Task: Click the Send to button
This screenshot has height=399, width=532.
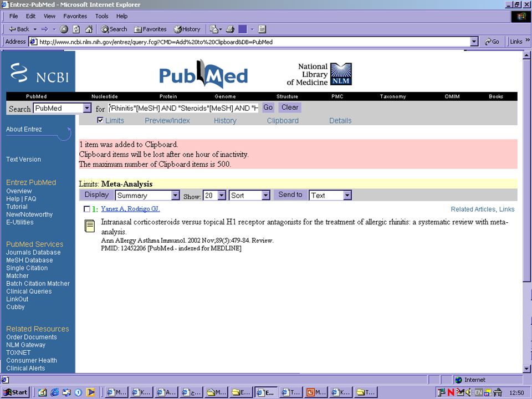Action: (290, 195)
